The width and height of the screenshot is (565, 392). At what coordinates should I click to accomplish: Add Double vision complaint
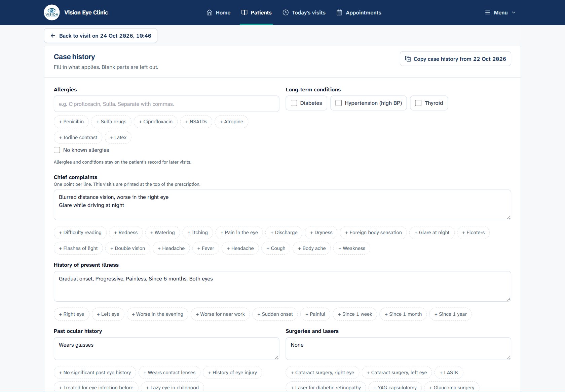[x=128, y=248]
